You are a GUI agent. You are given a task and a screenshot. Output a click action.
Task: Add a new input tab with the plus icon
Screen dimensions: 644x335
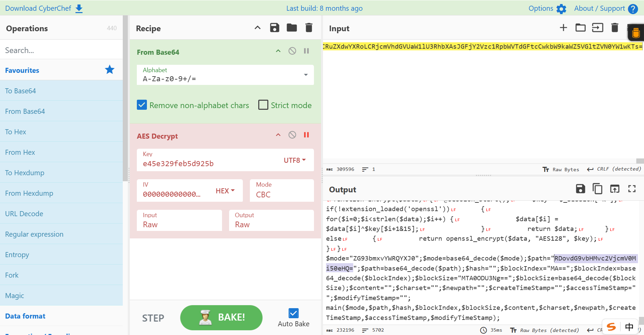click(x=563, y=28)
